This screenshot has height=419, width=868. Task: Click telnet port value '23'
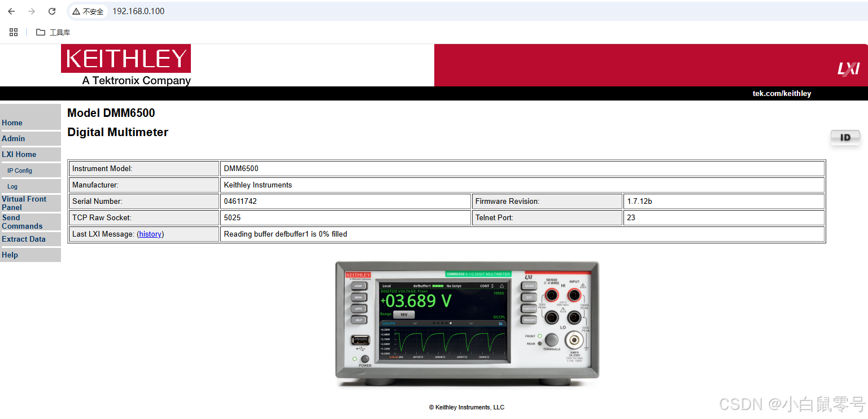(724, 217)
